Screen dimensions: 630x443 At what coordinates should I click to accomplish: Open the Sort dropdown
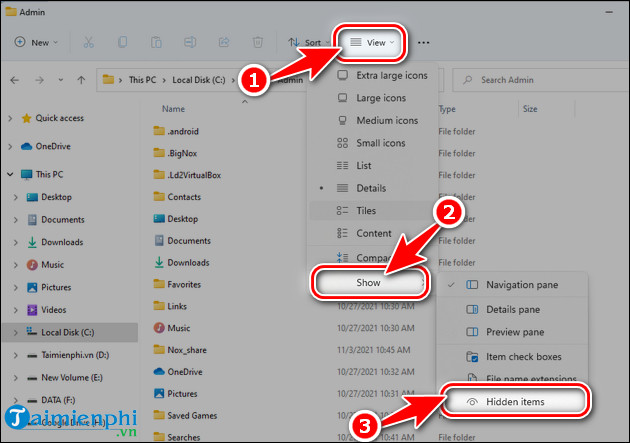coord(308,42)
